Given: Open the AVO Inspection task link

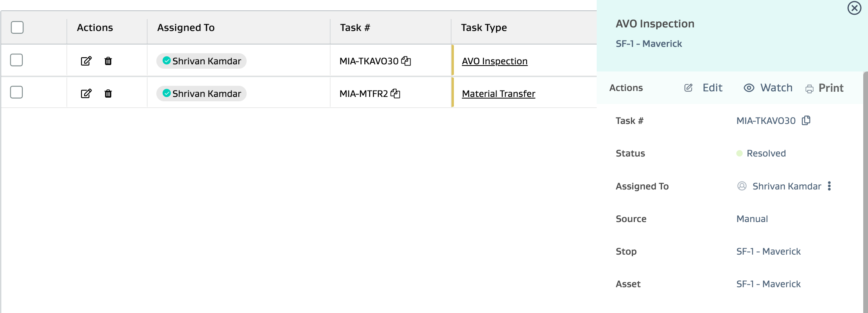Looking at the screenshot, I should click(494, 61).
